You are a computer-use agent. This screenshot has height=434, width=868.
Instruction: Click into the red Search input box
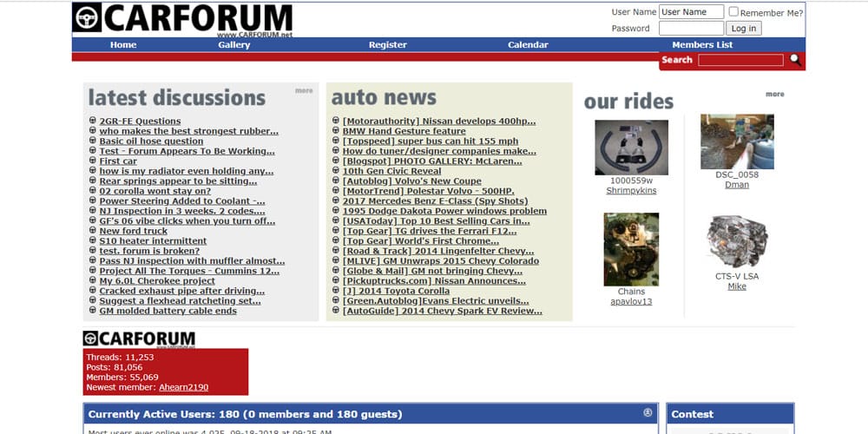point(740,60)
